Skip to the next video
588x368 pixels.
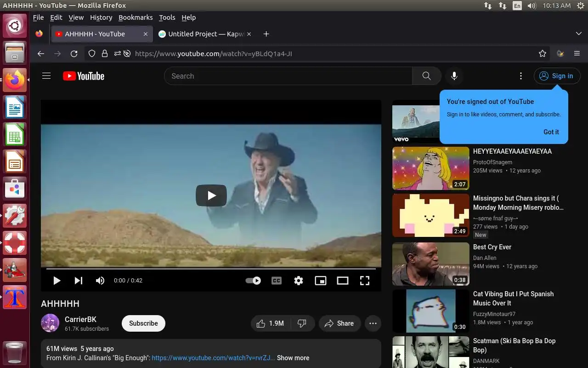[79, 280]
